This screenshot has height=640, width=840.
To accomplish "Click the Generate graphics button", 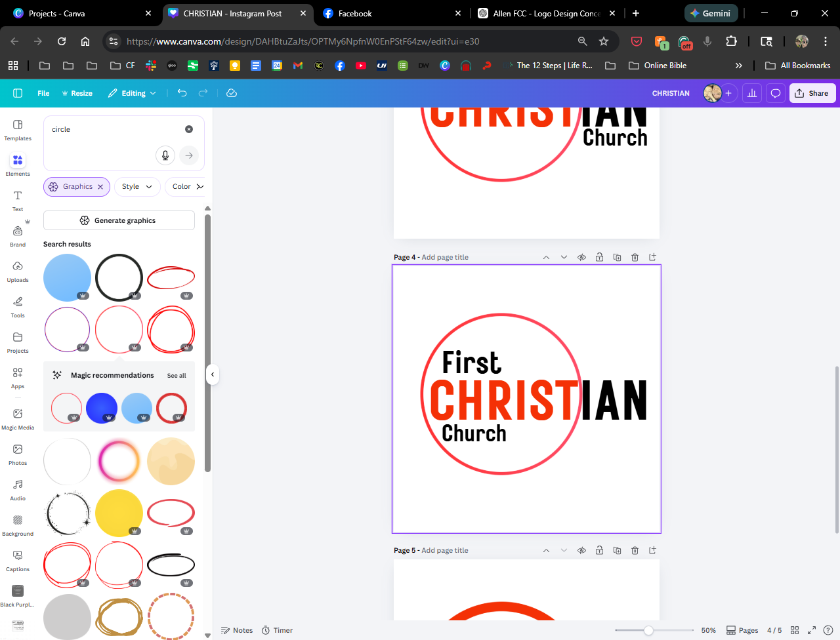I will 119,220.
